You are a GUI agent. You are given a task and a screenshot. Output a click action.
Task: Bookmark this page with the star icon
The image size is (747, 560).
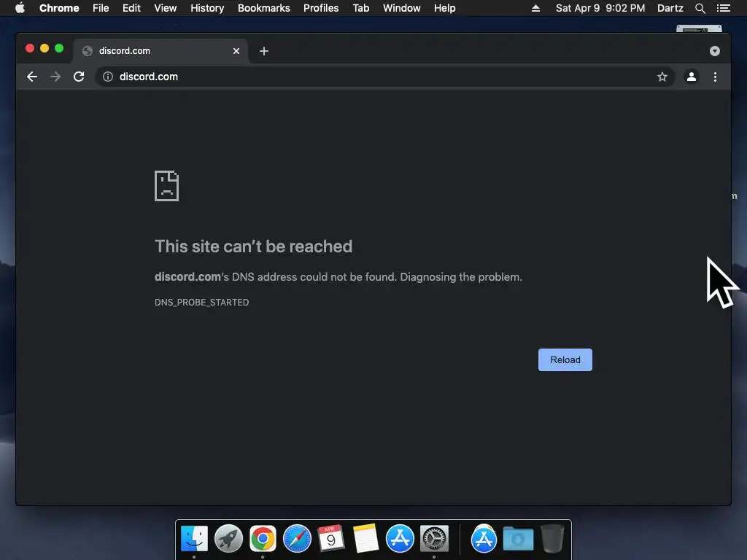(x=662, y=77)
